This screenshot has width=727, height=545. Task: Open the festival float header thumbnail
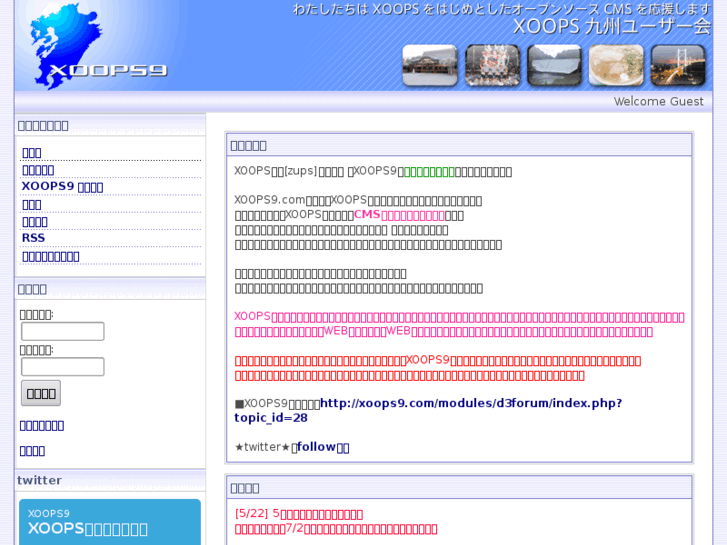click(492, 65)
